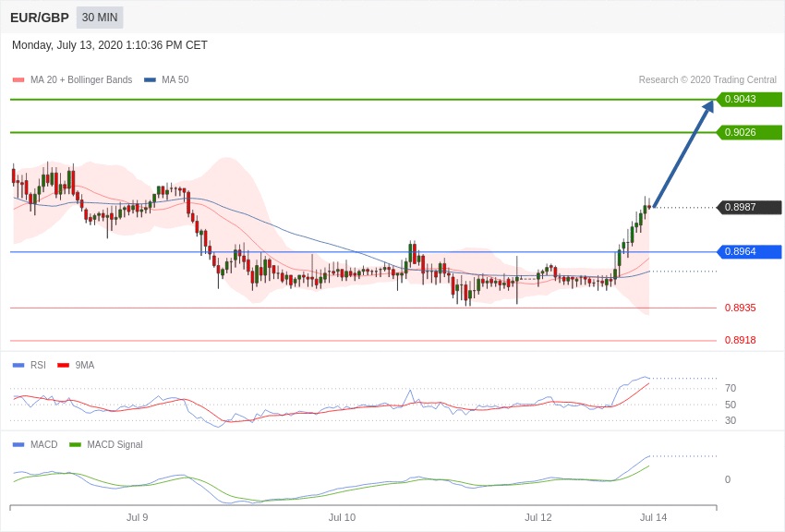Click the Jul 14 date axis label
This screenshot has height=532, width=785.
coord(653,518)
